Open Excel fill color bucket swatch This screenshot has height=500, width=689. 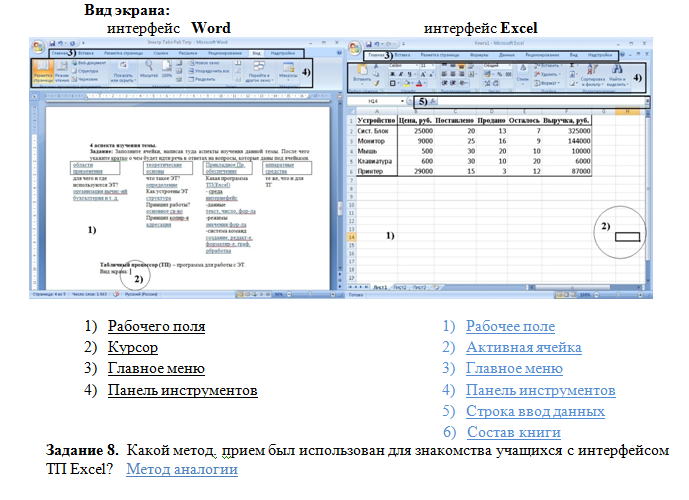click(x=407, y=83)
